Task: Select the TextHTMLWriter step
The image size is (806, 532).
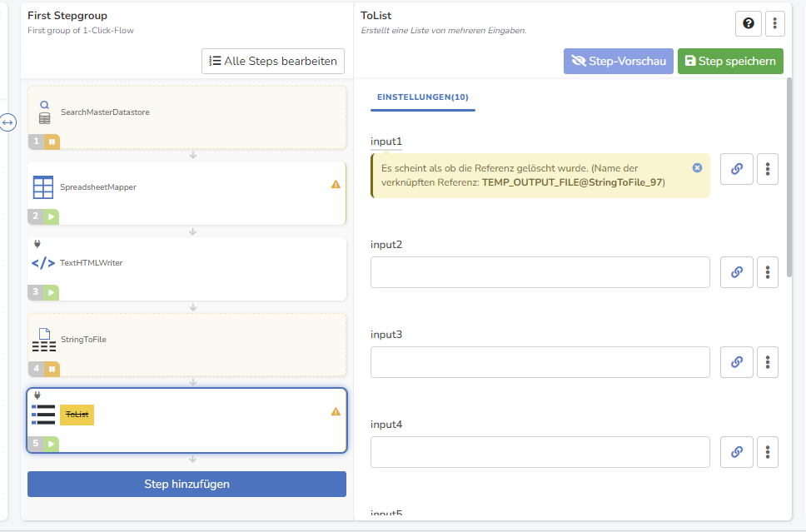Action: (x=187, y=269)
